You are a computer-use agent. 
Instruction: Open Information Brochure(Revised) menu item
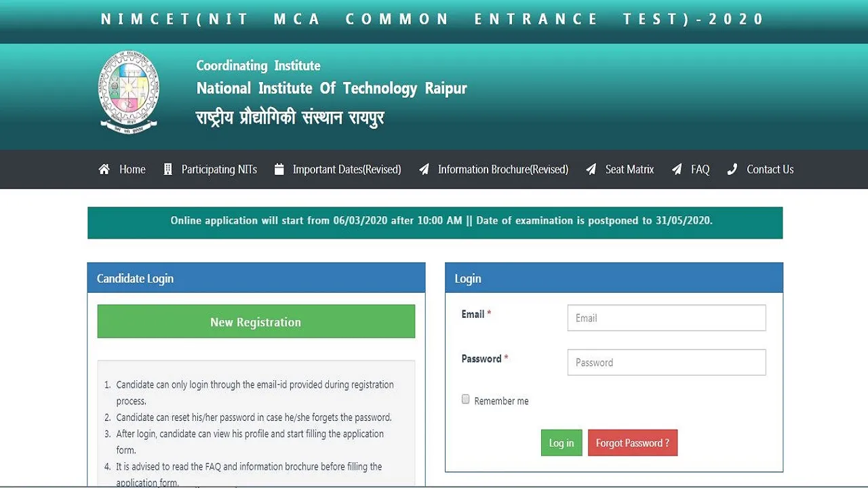pos(503,169)
